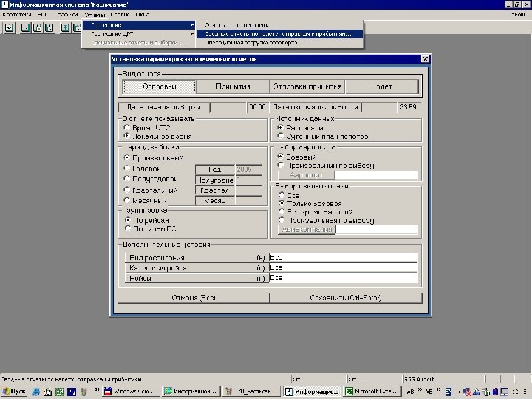
Task: Click the airport name text field
Action: pos(376,174)
